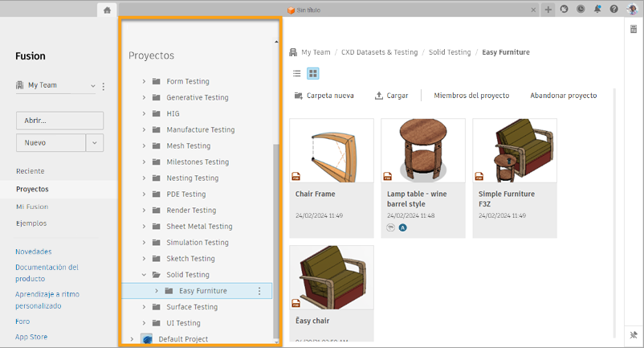Click the Autodesk badge on Lamp table card
The height and width of the screenshot is (348, 644).
click(x=403, y=227)
